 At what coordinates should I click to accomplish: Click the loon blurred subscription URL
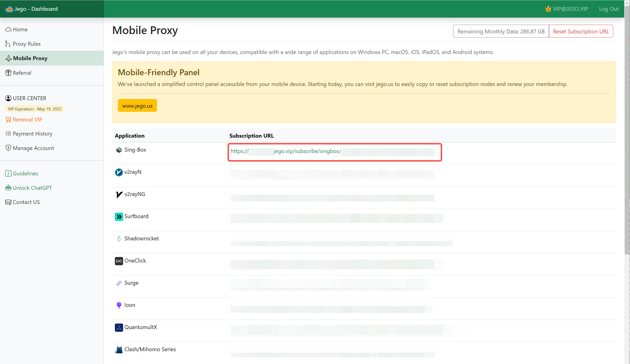331,310
